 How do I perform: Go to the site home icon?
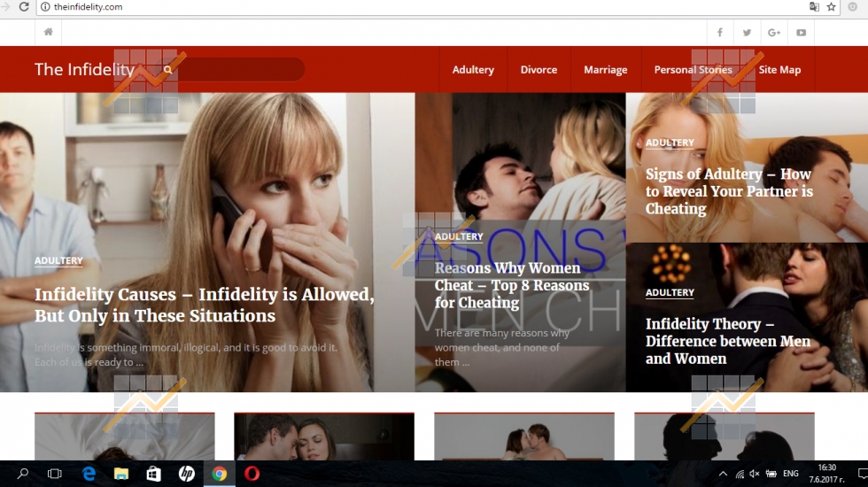[x=48, y=32]
